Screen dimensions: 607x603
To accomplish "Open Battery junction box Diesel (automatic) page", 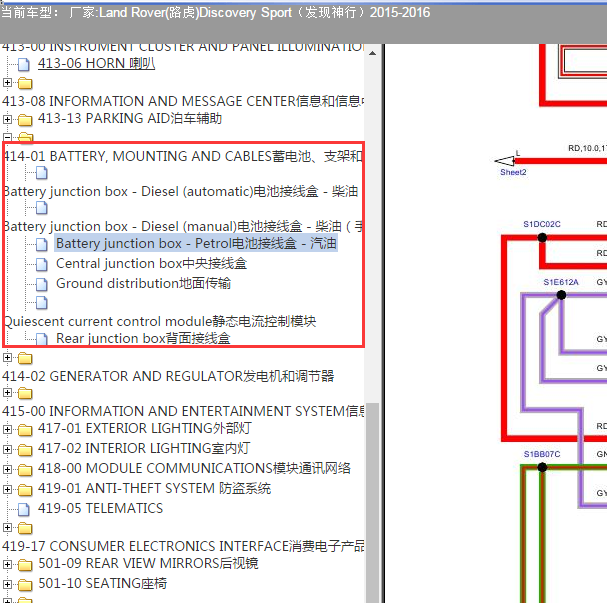I will pyautogui.click(x=181, y=192).
